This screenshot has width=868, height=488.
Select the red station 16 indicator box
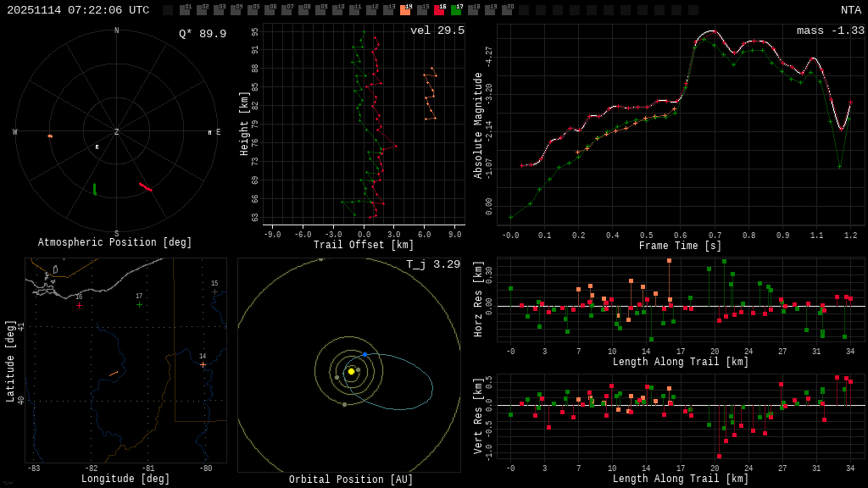coord(439,10)
